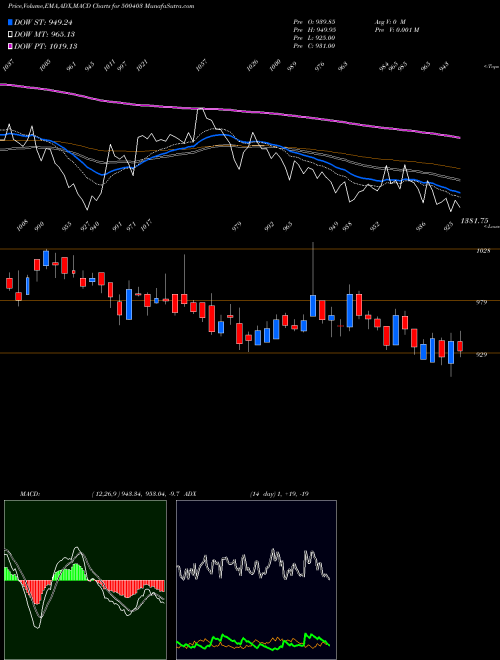The width and height of the screenshot is (500, 660).
Task: Click the blue DOW ST legend swatch
Action: [10, 22]
